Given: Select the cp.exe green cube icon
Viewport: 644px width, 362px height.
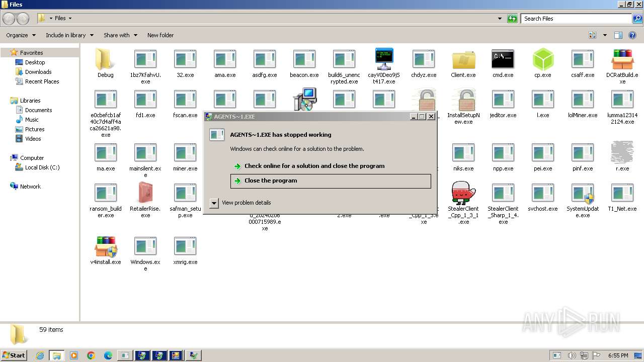Looking at the screenshot, I should click(x=543, y=59).
